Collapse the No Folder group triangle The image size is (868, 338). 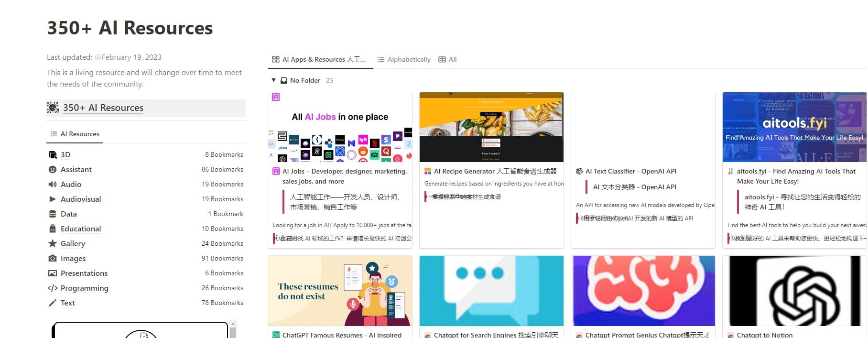click(273, 80)
